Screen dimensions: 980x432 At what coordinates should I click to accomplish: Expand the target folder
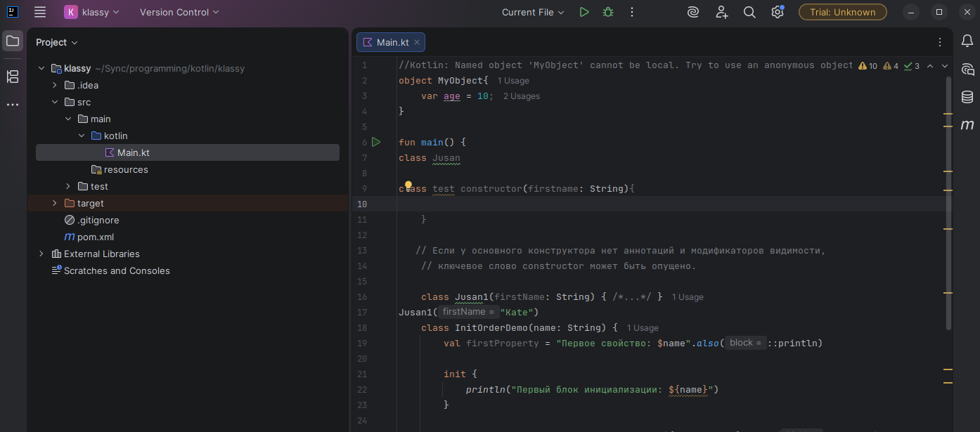55,203
